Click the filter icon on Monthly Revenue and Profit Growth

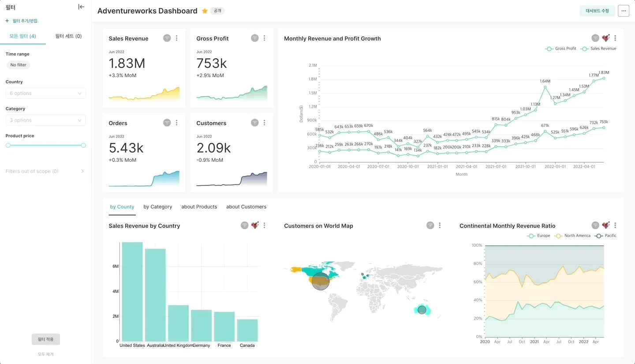point(595,38)
